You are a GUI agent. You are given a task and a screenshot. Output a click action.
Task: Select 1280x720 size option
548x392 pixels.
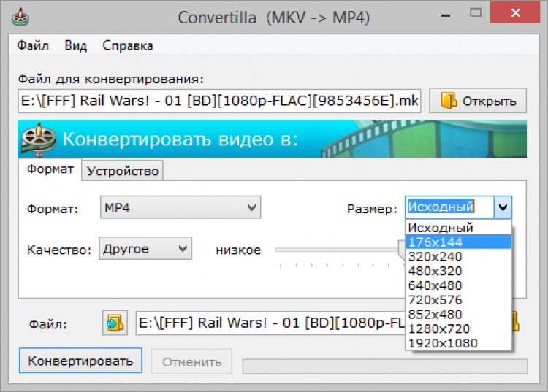tap(458, 328)
